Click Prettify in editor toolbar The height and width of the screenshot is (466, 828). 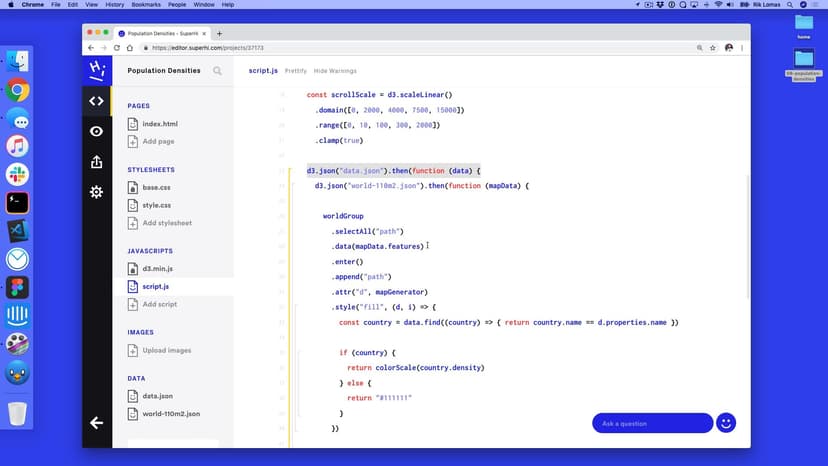[x=296, y=71]
